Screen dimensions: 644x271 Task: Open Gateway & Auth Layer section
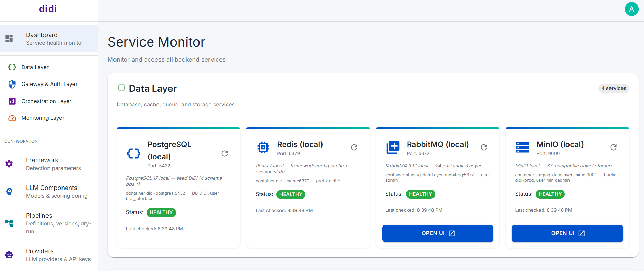49,84
